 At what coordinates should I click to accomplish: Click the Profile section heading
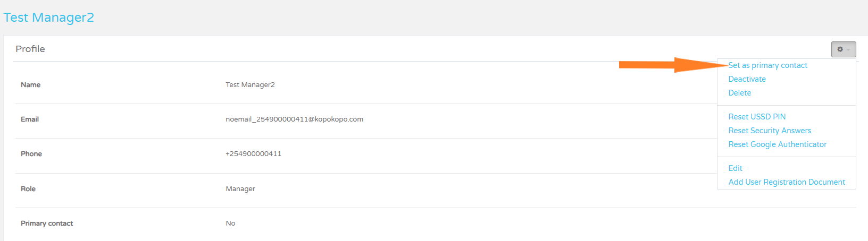point(30,49)
